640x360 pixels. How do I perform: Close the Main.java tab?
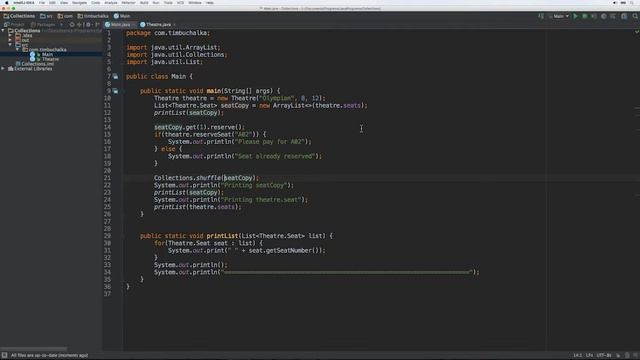click(x=133, y=25)
